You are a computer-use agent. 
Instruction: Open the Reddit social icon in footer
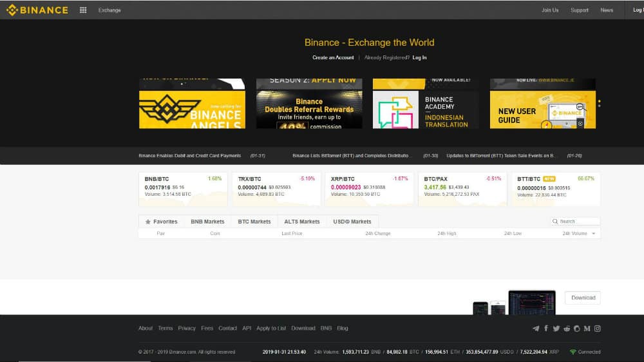pyautogui.click(x=567, y=329)
